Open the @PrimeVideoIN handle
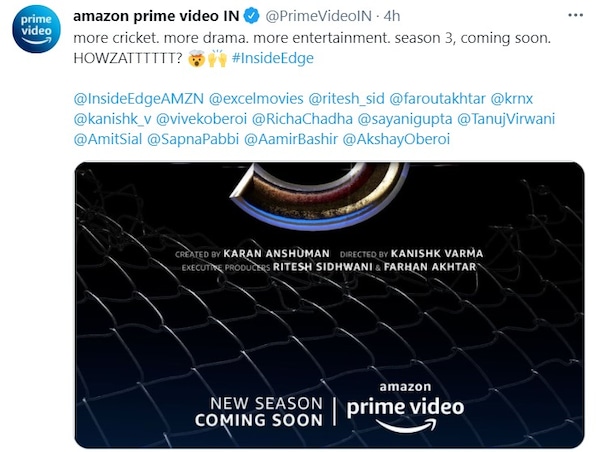The width and height of the screenshot is (600, 452). tap(318, 16)
